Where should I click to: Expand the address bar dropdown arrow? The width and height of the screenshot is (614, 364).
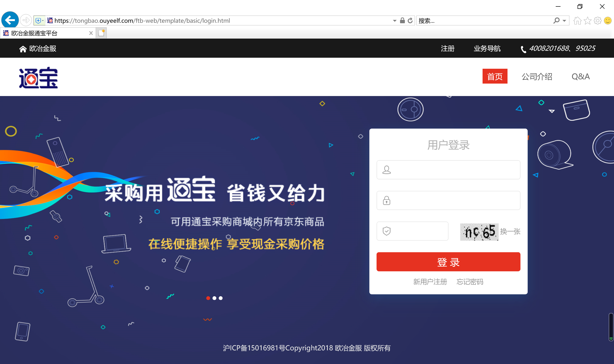(x=395, y=21)
